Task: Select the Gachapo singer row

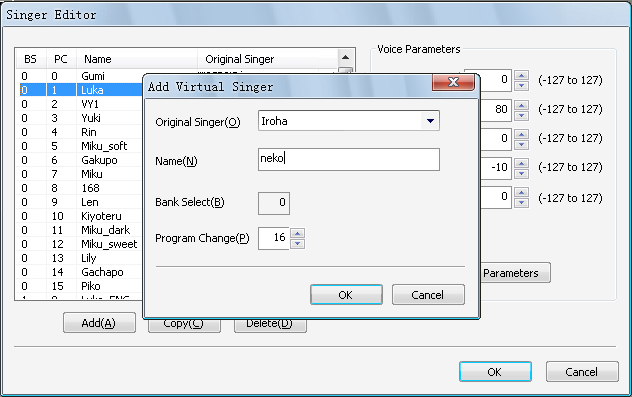Action: [81, 272]
